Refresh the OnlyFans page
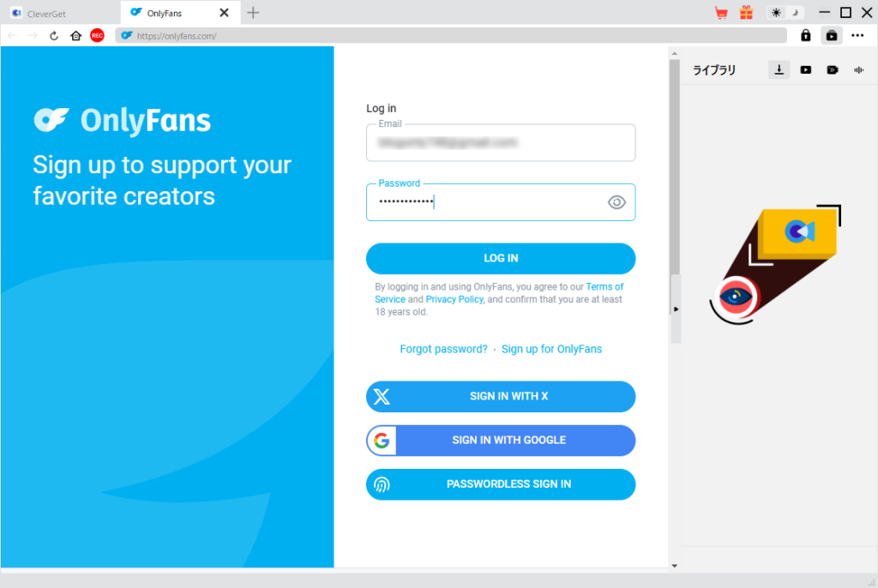878x588 pixels. [54, 35]
